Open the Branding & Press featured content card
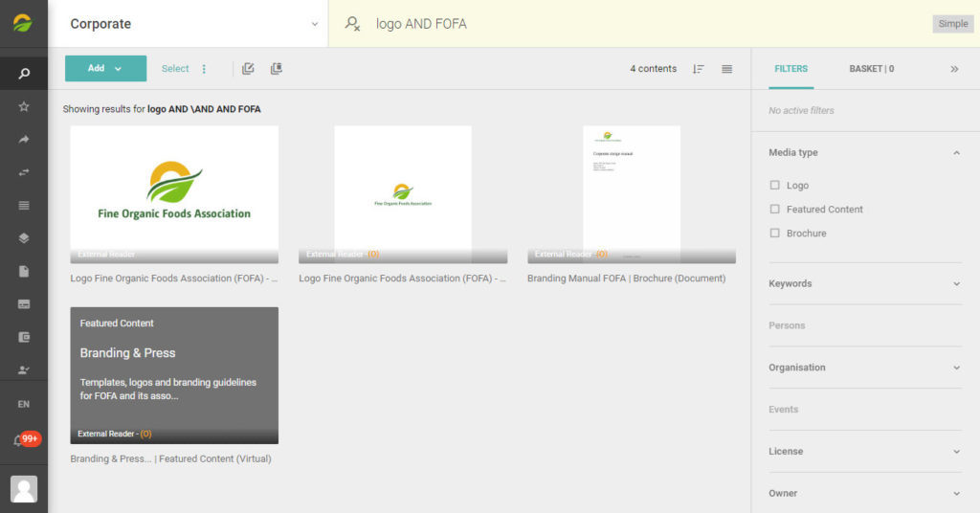 pyautogui.click(x=174, y=375)
